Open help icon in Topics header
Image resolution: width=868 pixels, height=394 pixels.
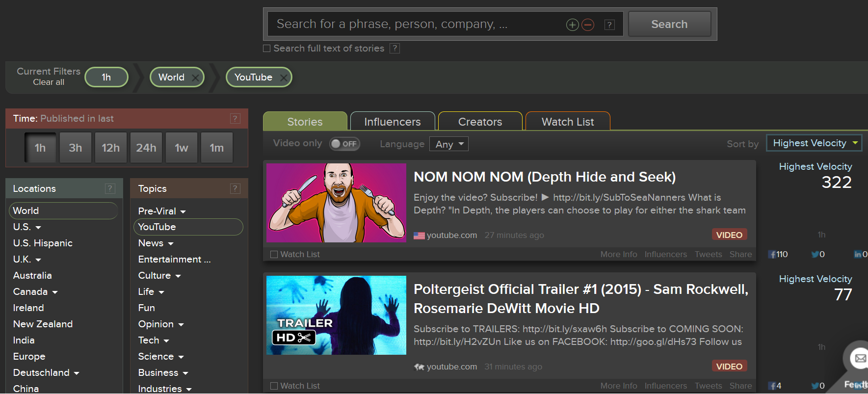[235, 188]
